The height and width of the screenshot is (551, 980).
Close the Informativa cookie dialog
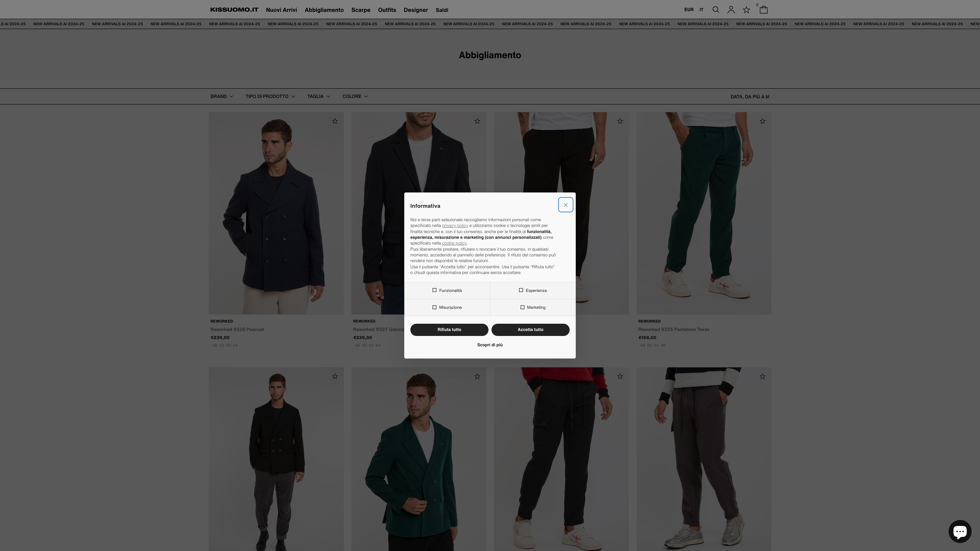[566, 205]
